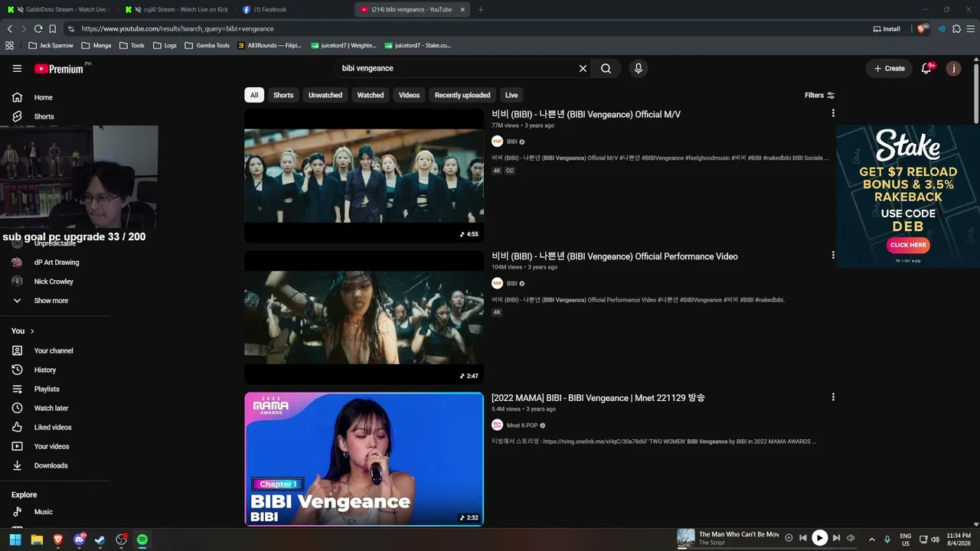Image resolution: width=980 pixels, height=551 pixels.
Task: Click the Stake ad CLICK HERE button
Action: [x=907, y=245]
